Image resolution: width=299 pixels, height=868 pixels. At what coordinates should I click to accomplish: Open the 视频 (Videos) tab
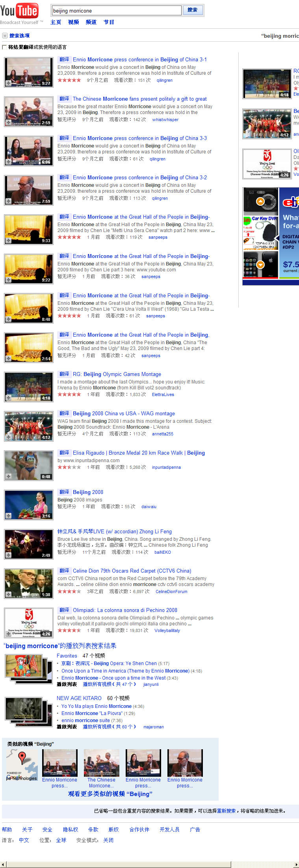(73, 22)
